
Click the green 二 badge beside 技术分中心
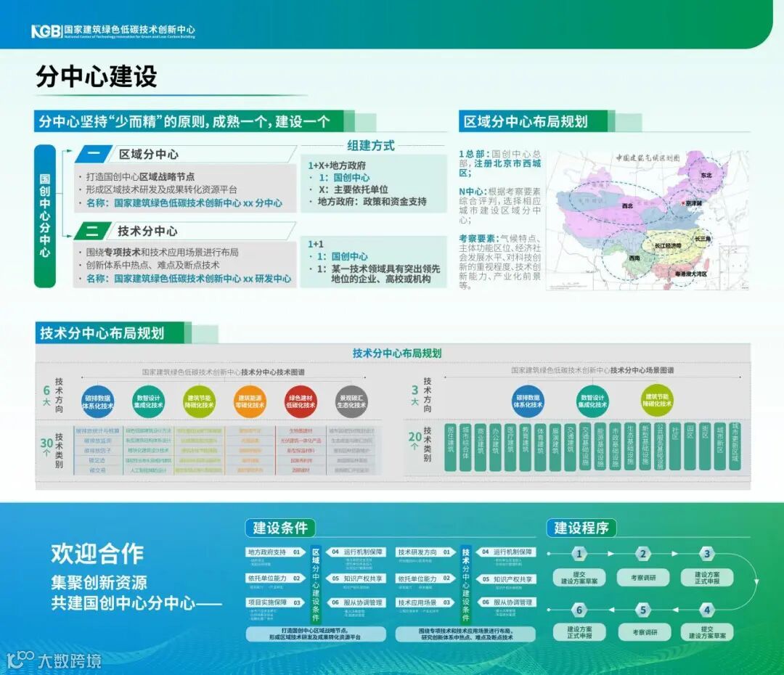(92, 231)
